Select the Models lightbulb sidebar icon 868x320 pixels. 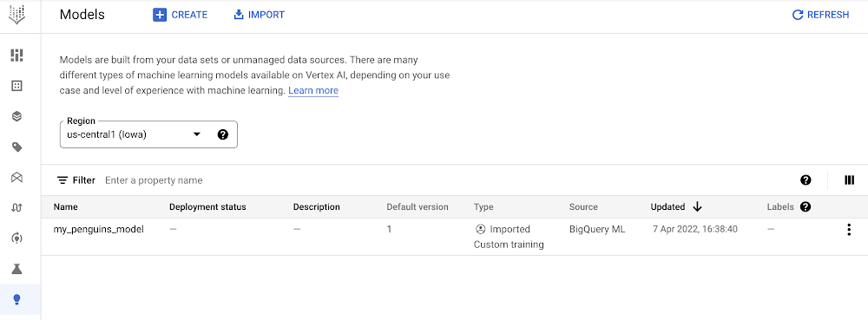pos(17,299)
